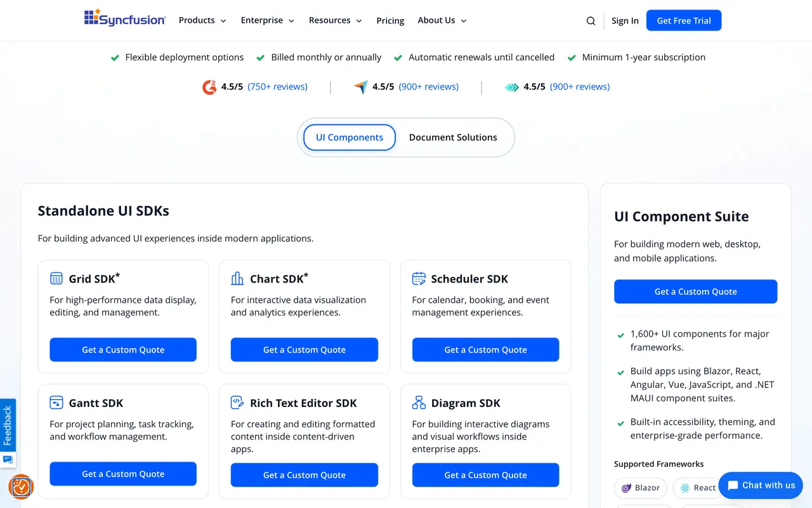Click the check icon beside Minimum 1-year subscription
The height and width of the screenshot is (508, 812).
[x=572, y=58]
